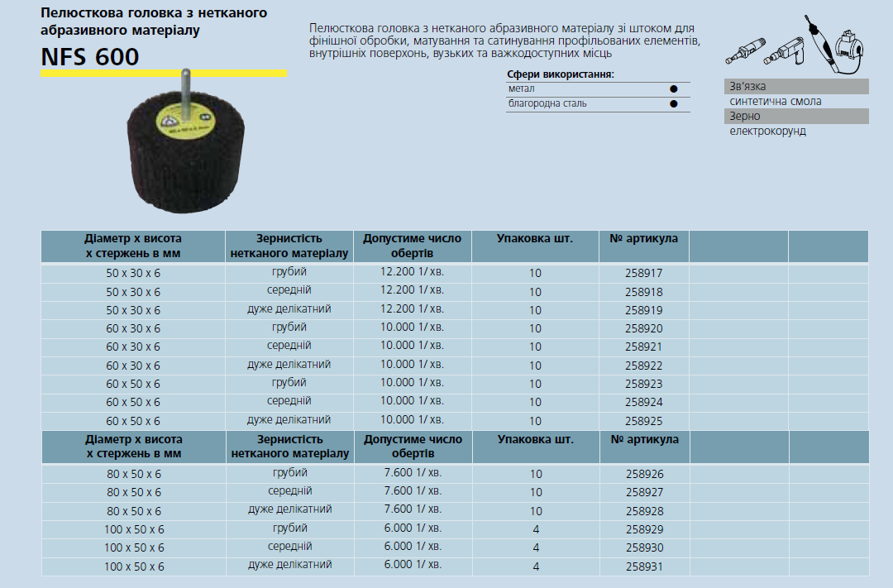Click article number 258924
893x588 pixels.
643,402
